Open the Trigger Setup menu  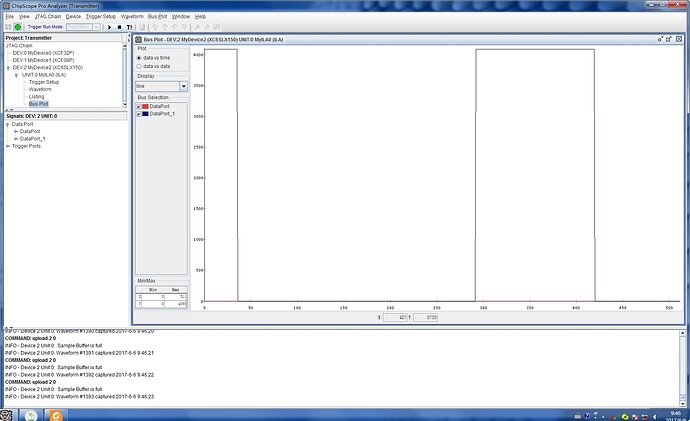click(x=101, y=16)
